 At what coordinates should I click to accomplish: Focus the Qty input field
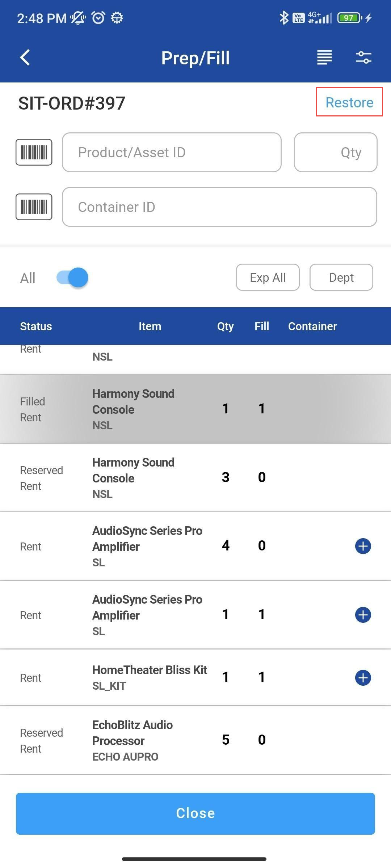coord(336,152)
